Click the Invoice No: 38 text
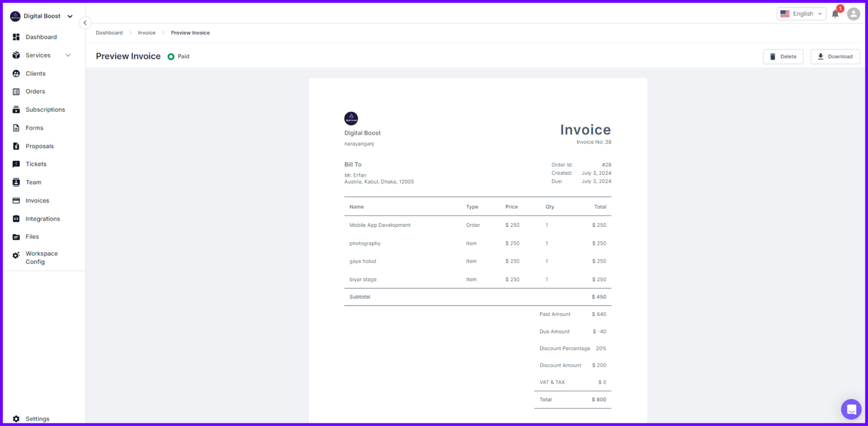This screenshot has height=426, width=868. (593, 142)
